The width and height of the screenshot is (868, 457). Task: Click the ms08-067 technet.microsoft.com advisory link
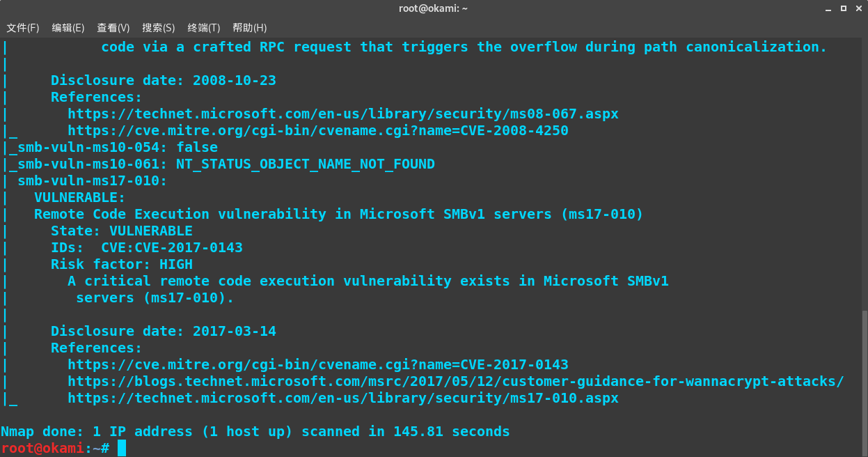(342, 114)
